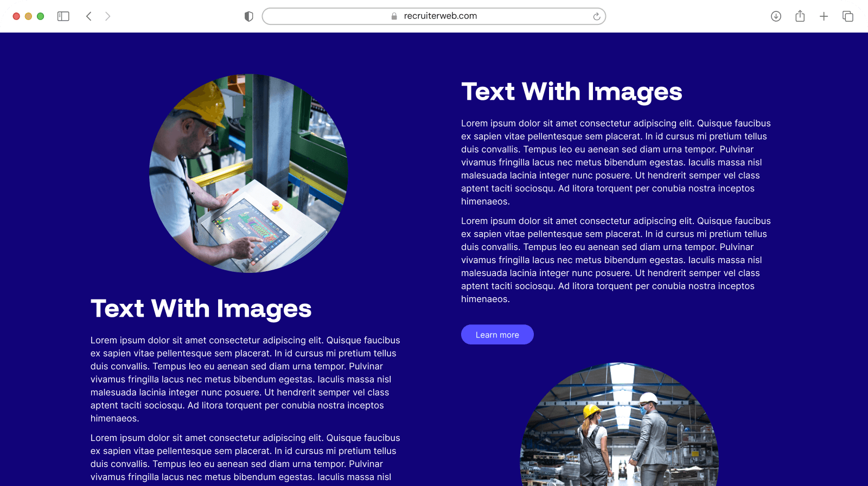Go back to the previous page
868x486 pixels.
tap(89, 16)
